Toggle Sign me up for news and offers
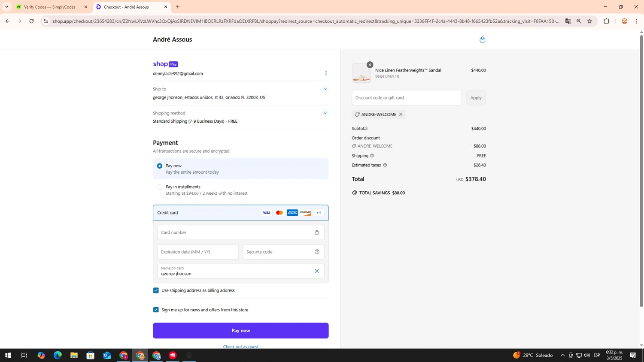644x362 pixels. [x=156, y=310]
